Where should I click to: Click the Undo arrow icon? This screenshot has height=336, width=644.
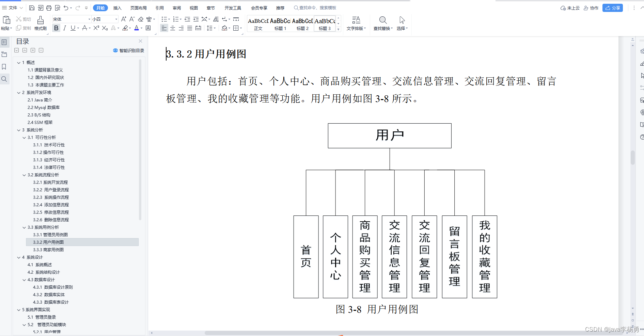pyautogui.click(x=66, y=8)
